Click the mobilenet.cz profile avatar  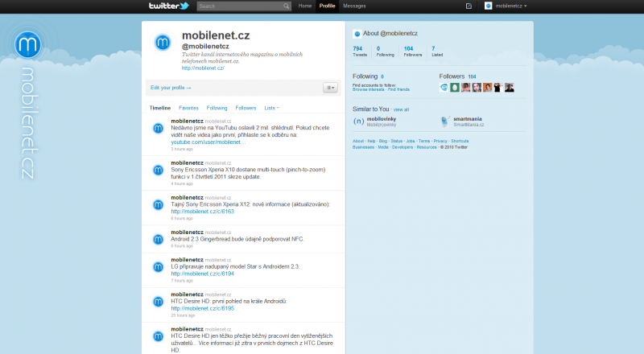pos(163,42)
